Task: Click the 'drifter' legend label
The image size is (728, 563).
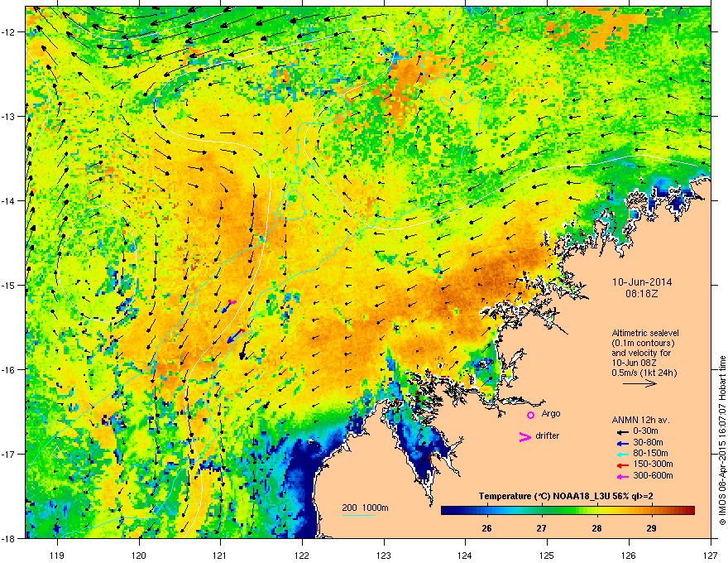Action: 548,436
